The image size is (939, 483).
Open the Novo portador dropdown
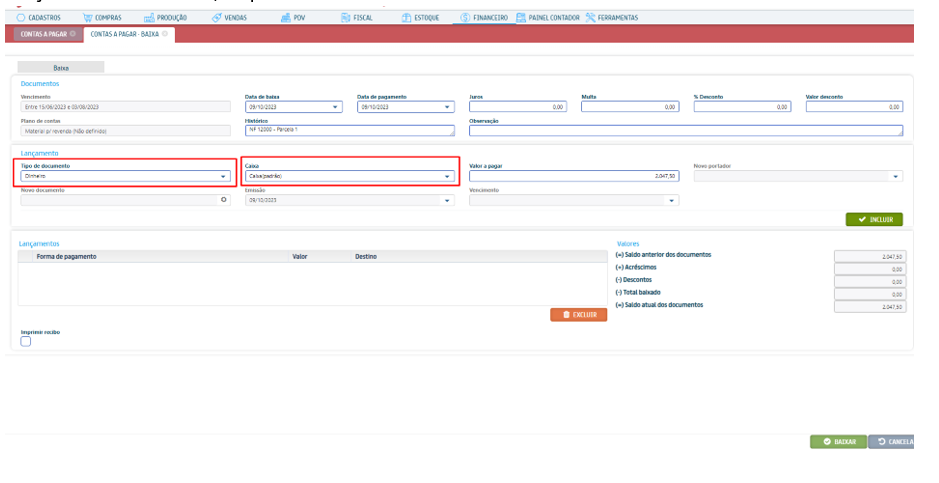(896, 176)
